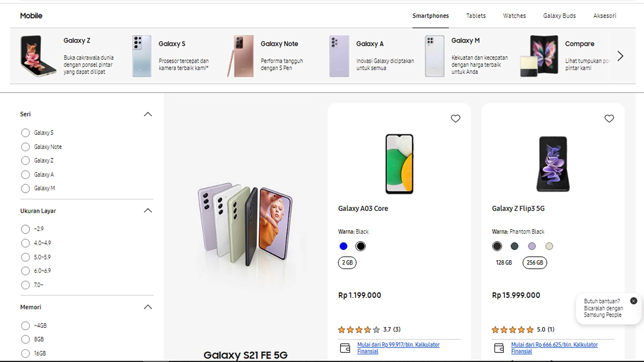The width and height of the screenshot is (644, 362).
Task: Collapse the Memori filter section
Action: coord(148,307)
